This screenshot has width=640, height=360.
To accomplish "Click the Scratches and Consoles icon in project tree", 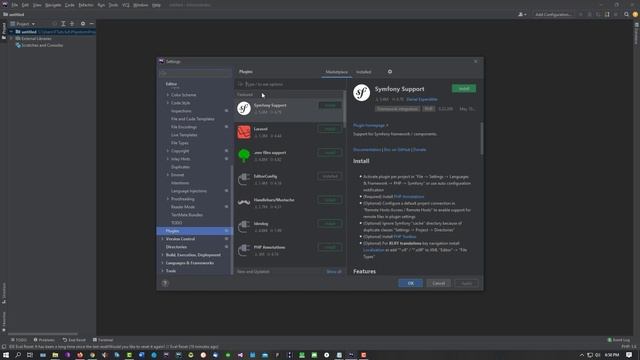I will (x=18, y=45).
